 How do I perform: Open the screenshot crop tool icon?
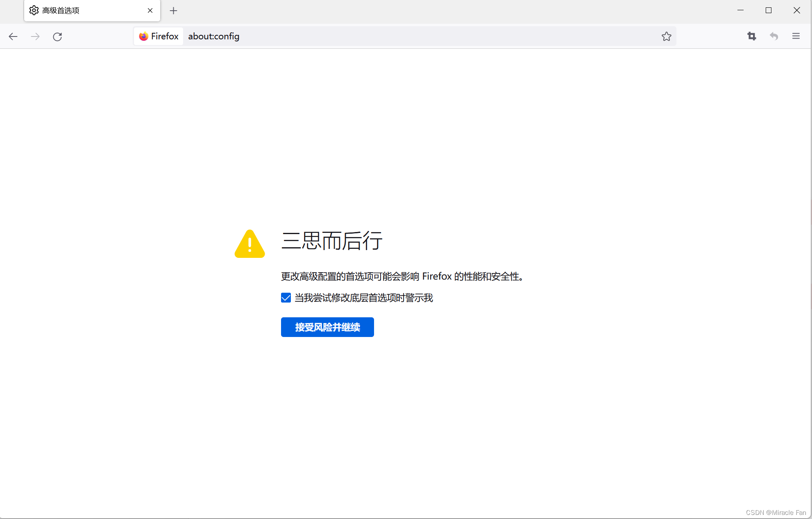tap(751, 36)
